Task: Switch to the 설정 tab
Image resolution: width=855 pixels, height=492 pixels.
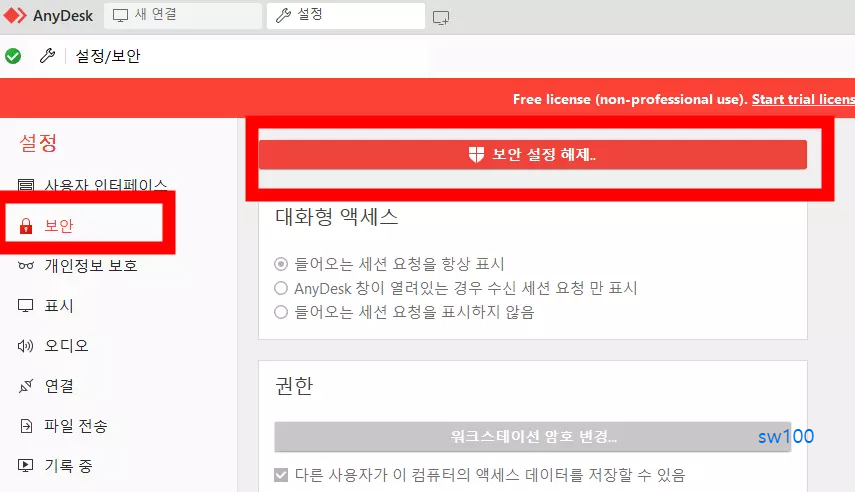Action: [346, 15]
